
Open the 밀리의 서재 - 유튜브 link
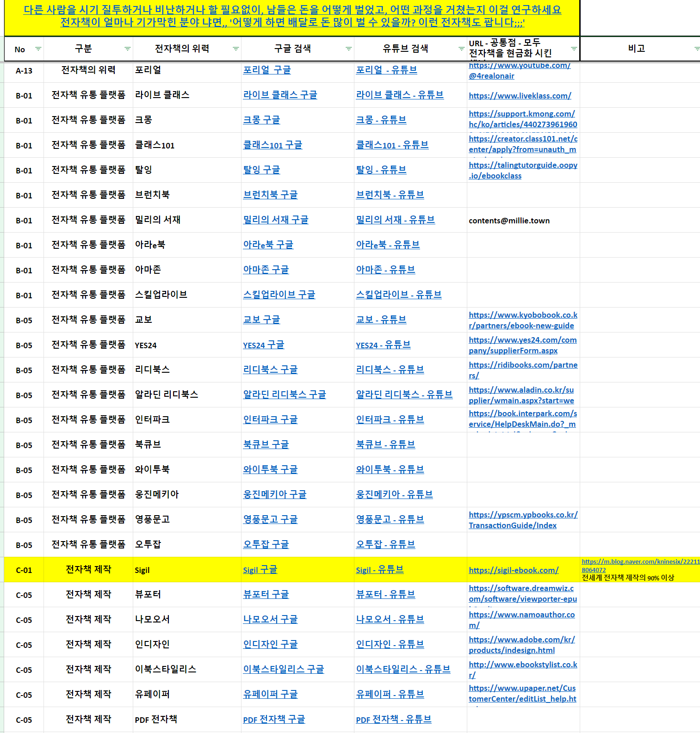point(395,220)
